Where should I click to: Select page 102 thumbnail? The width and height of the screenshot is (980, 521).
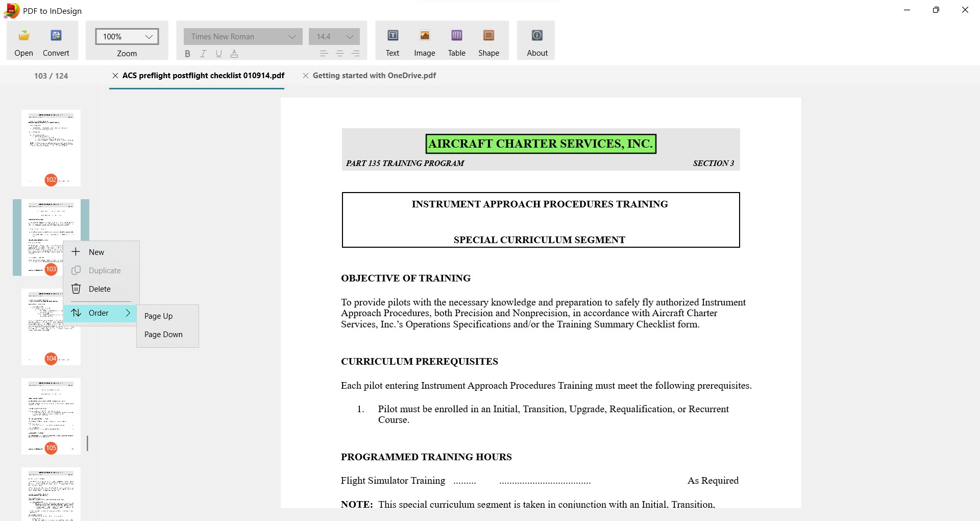(x=51, y=148)
